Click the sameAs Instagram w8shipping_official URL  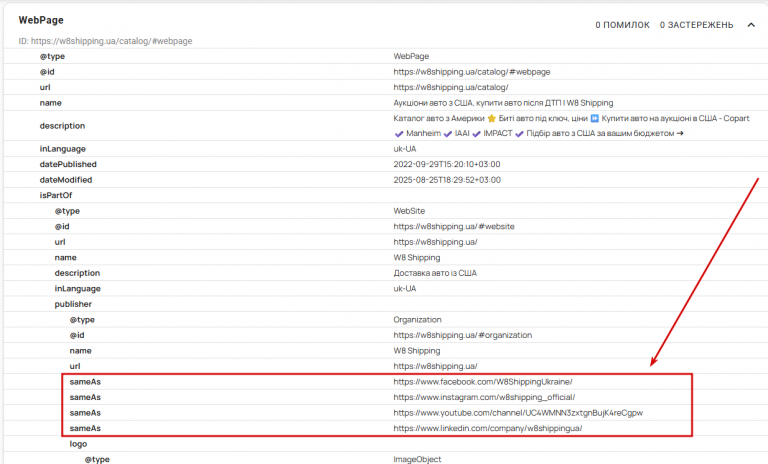pos(484,397)
